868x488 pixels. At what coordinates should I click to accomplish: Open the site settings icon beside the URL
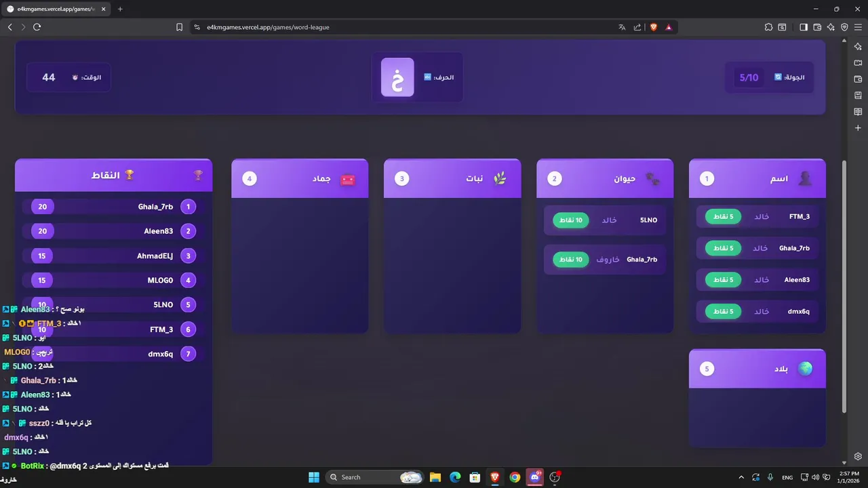tap(197, 27)
